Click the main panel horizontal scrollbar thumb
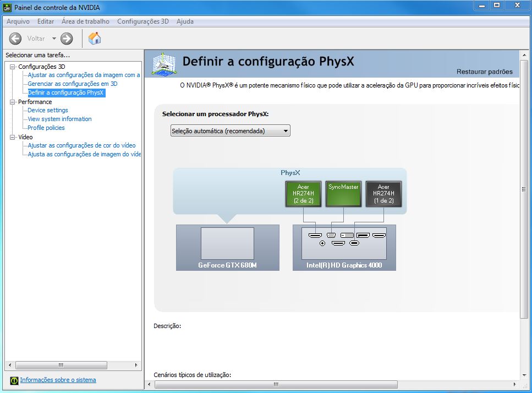This screenshot has width=532, height=393. pyautogui.click(x=276, y=385)
